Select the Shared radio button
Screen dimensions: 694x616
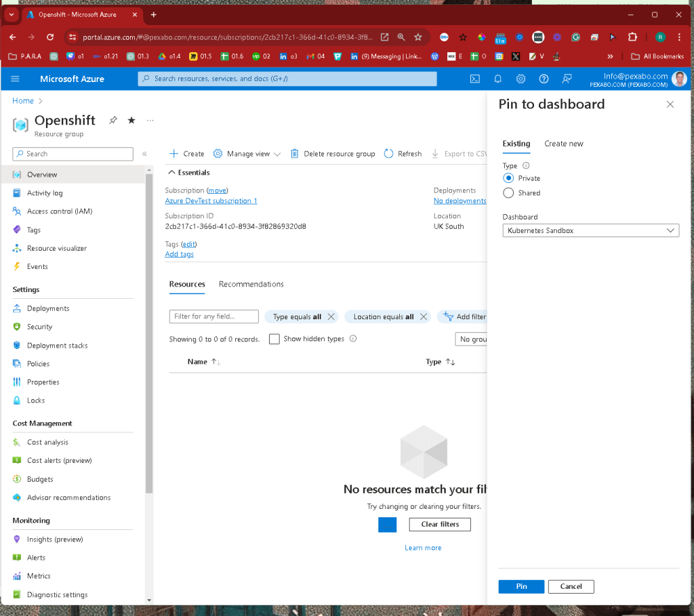[x=508, y=193]
